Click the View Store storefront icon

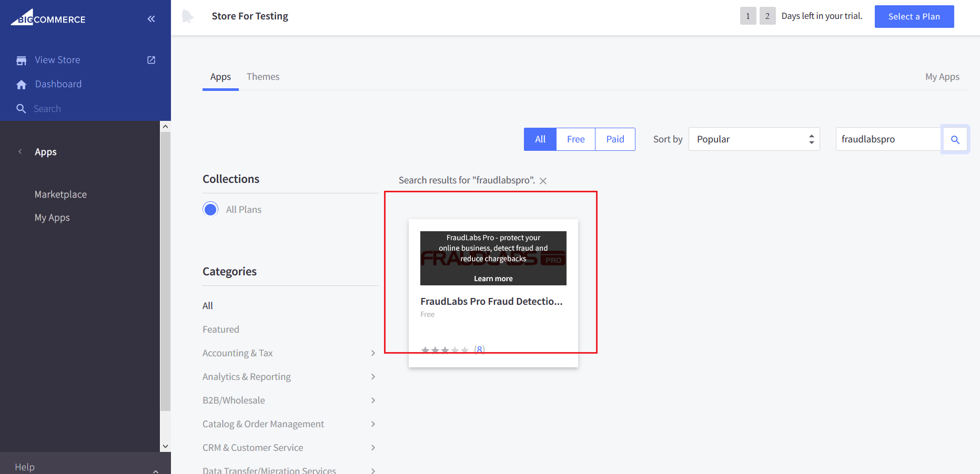coord(21,60)
